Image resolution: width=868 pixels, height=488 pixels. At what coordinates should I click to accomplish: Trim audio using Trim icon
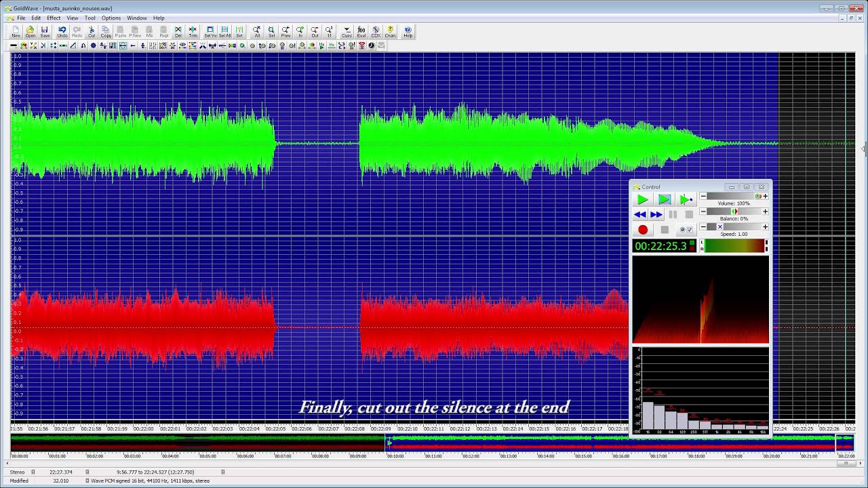[193, 32]
